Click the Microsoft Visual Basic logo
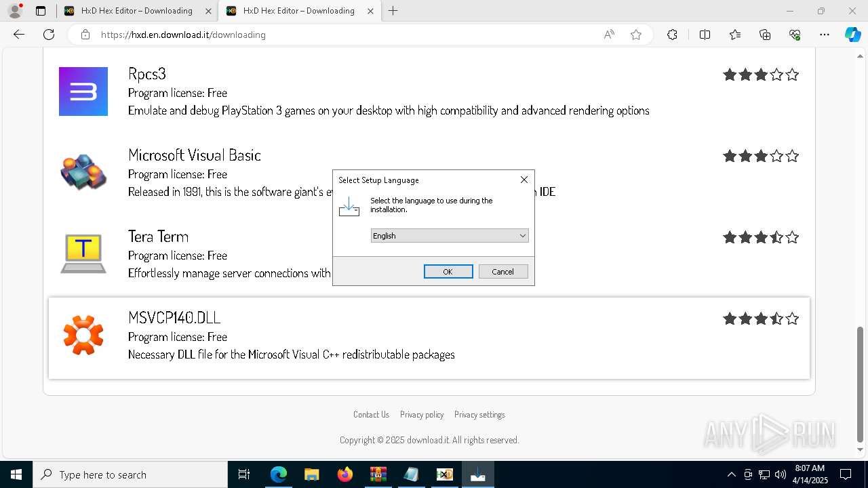 (x=83, y=172)
